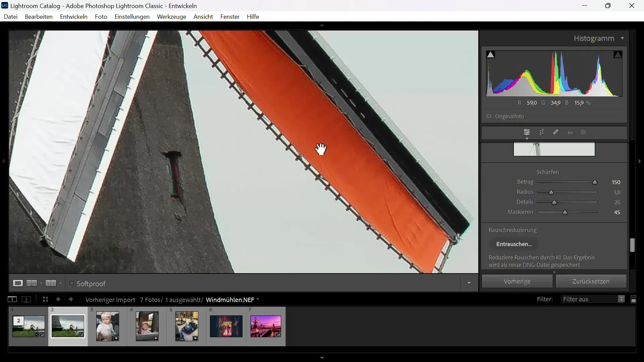Click the Details slider handle
Screen dimensions: 644x362
pos(554,203)
